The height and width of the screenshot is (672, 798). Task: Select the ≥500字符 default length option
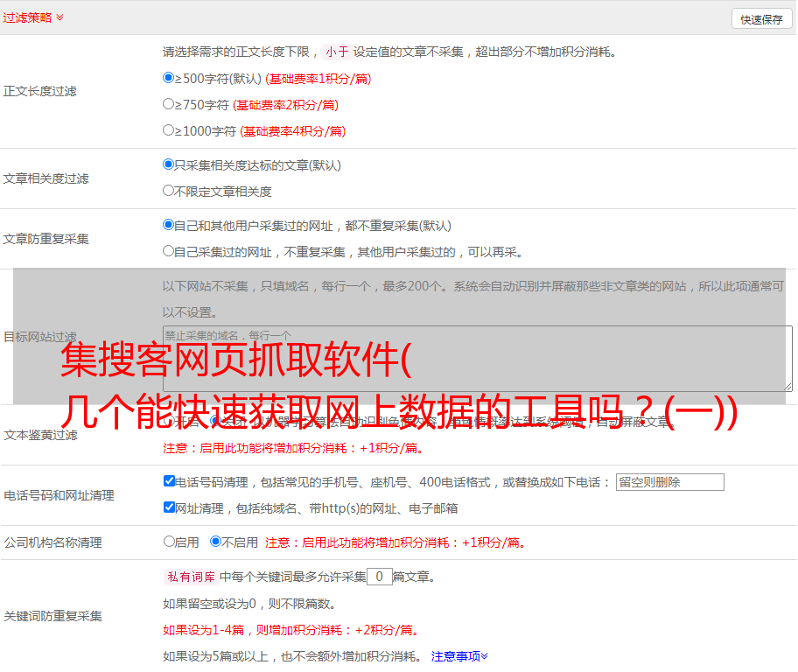(x=169, y=78)
